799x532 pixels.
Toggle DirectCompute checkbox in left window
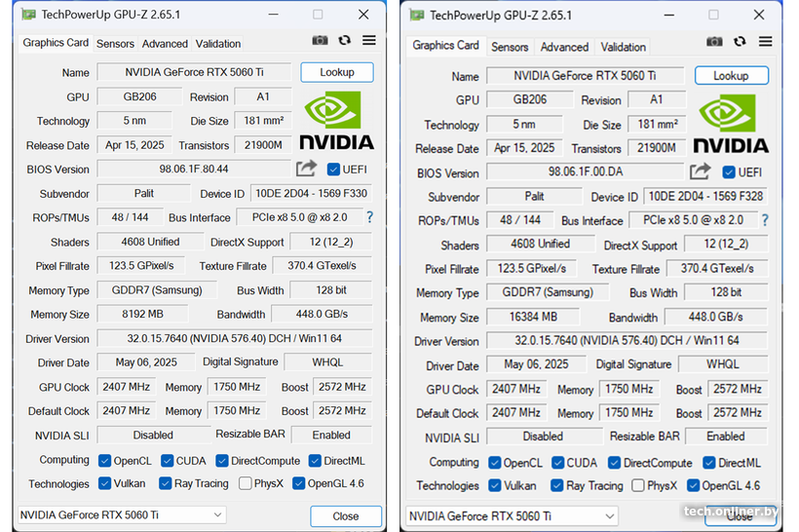coord(221,461)
